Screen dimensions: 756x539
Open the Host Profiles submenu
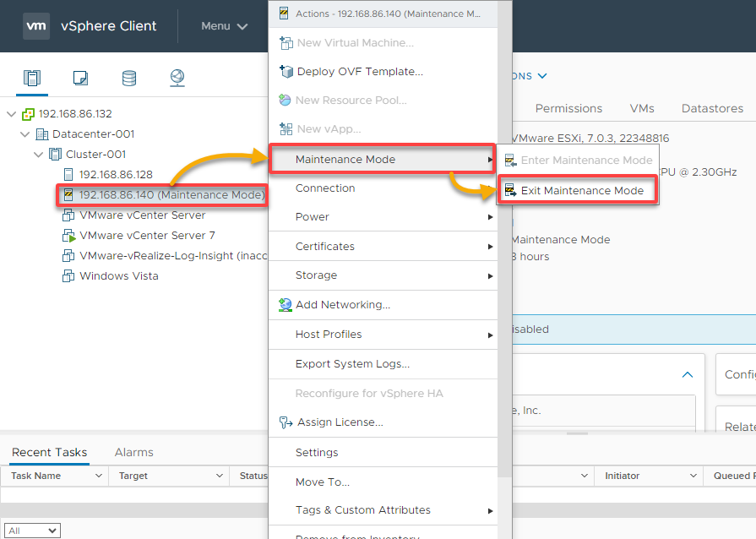click(383, 334)
